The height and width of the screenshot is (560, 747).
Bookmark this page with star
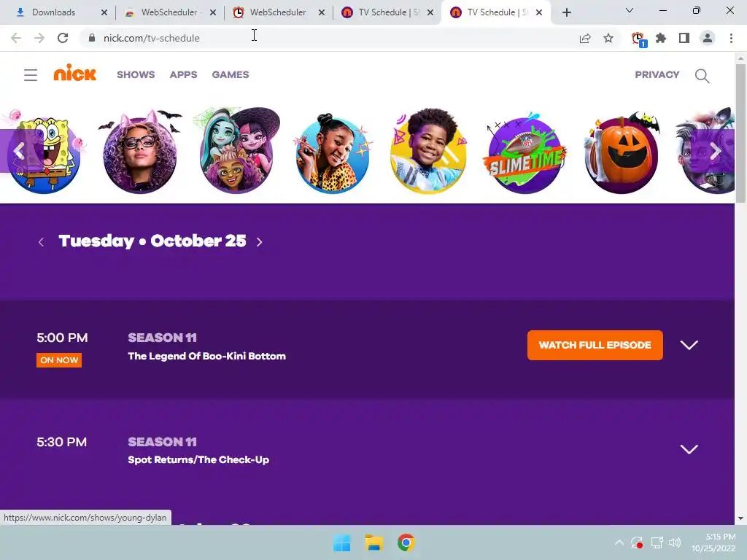click(x=608, y=38)
